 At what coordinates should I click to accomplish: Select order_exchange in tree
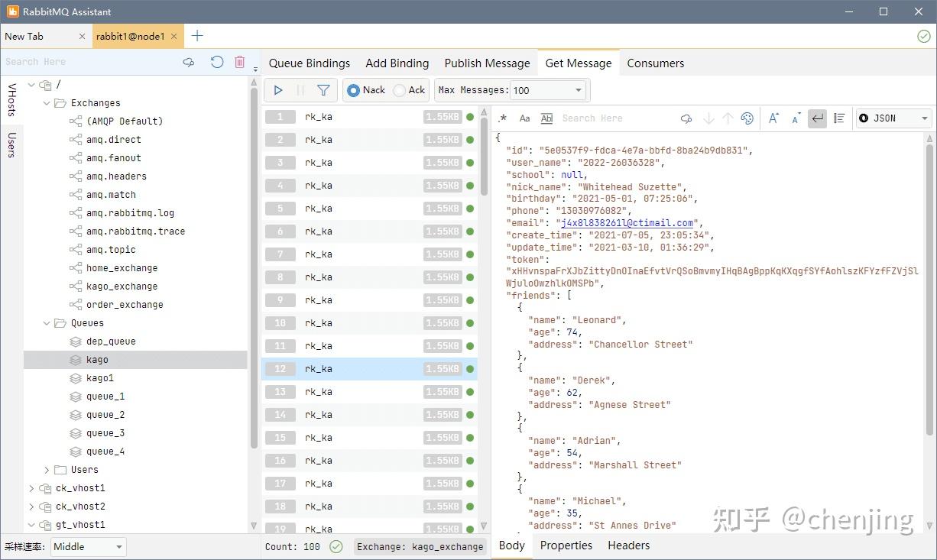point(125,305)
